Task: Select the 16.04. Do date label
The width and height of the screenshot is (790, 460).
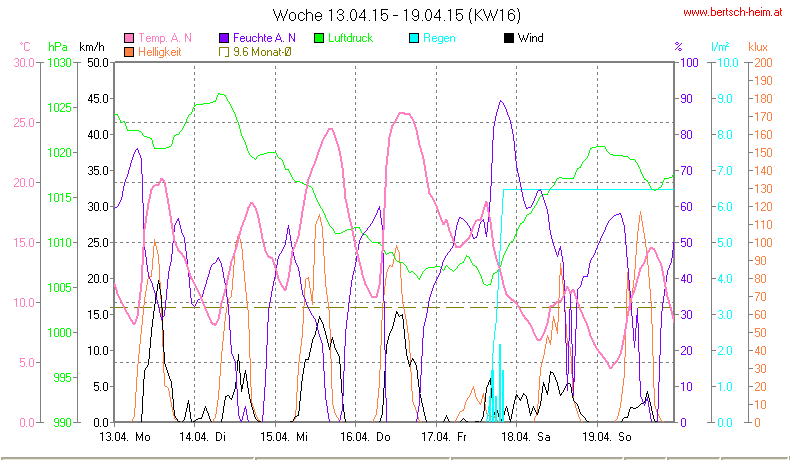Action: point(367,437)
